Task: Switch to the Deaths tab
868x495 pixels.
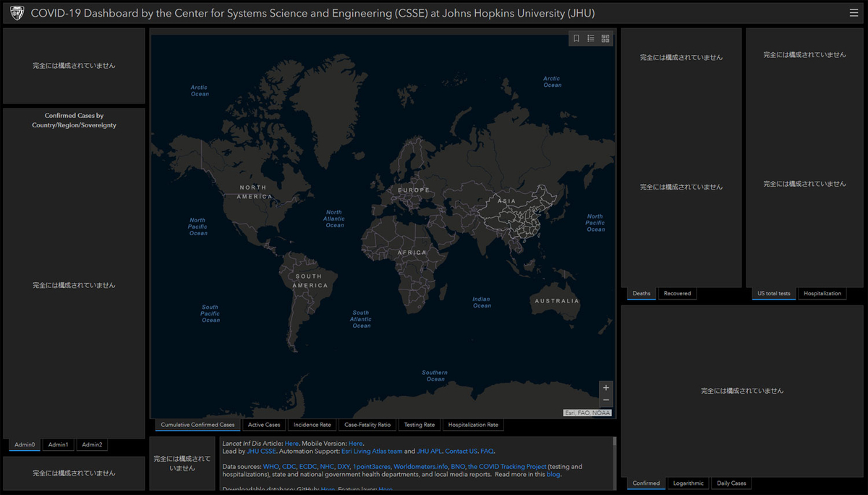Action: (642, 293)
